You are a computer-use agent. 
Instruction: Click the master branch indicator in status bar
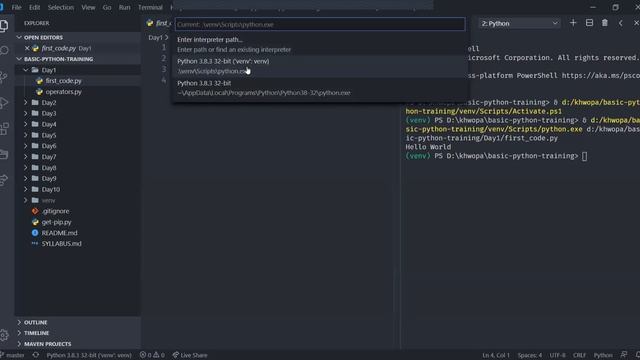(x=12, y=355)
